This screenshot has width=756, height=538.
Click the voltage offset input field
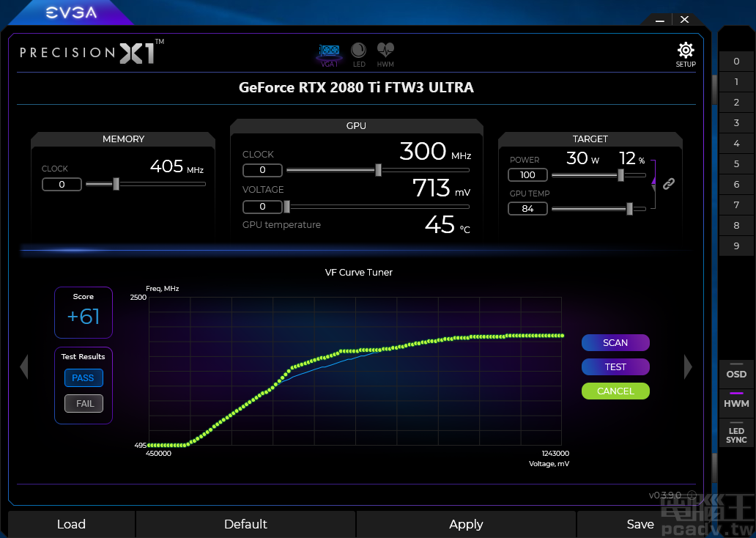point(262,207)
